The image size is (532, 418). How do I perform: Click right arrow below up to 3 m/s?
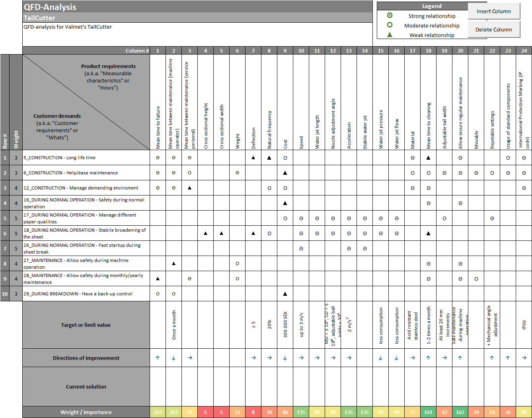pyautogui.click(x=301, y=358)
